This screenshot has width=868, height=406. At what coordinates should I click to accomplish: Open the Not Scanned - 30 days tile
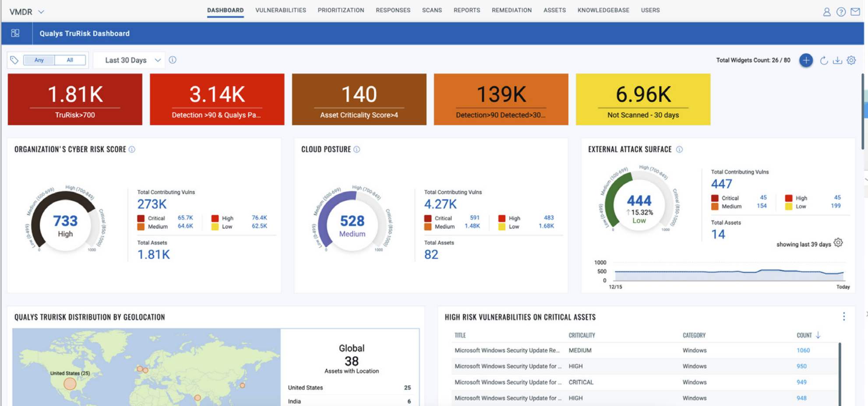[x=643, y=99]
